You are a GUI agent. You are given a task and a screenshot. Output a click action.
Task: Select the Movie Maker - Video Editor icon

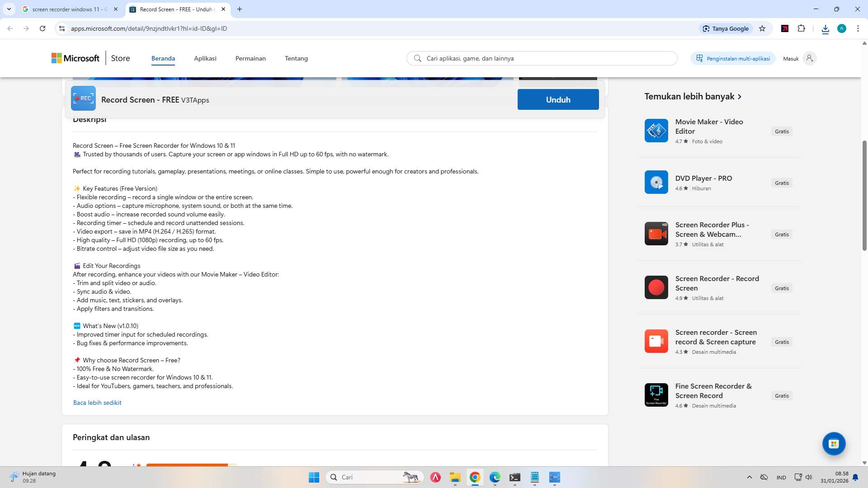(656, 131)
